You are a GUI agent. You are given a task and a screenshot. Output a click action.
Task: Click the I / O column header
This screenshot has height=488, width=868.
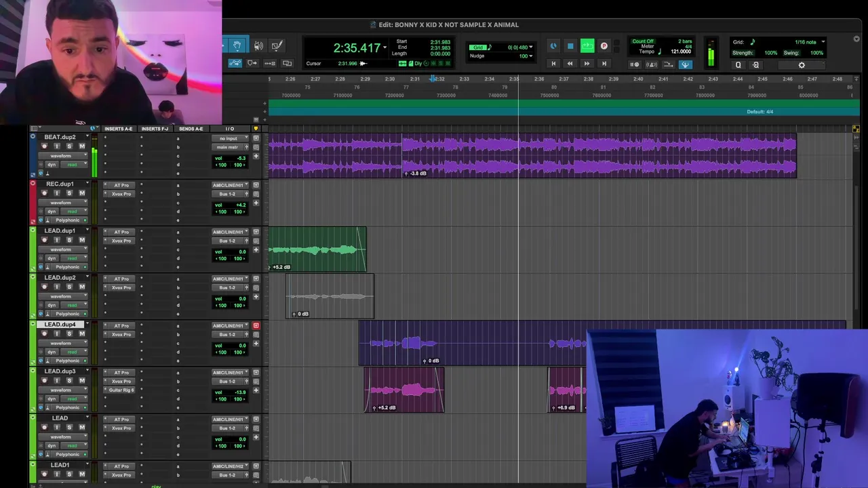229,129
